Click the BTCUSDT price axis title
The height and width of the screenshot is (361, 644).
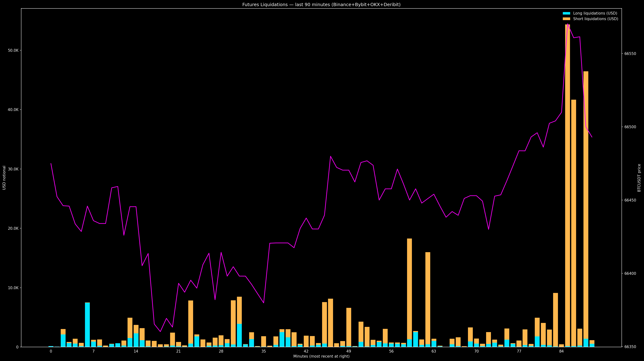pyautogui.click(x=639, y=178)
